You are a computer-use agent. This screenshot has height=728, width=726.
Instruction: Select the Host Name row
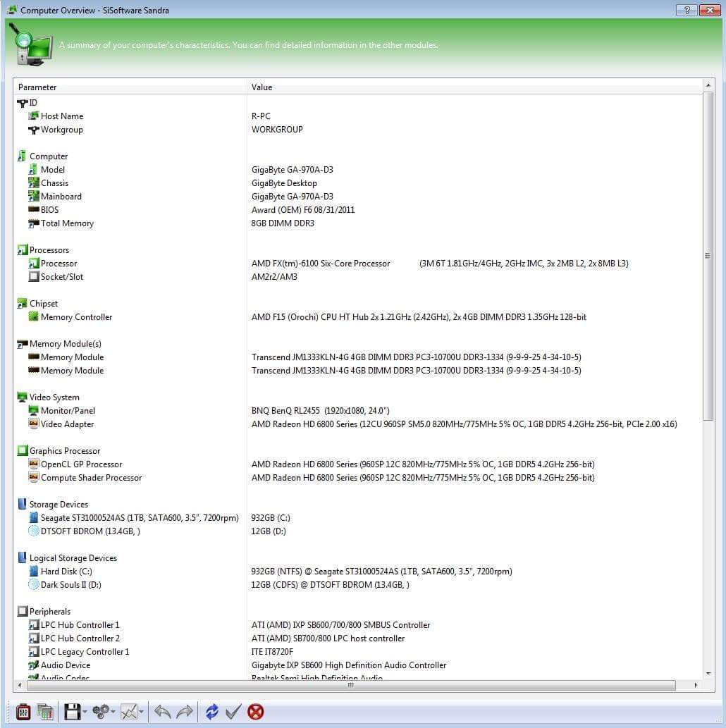(x=62, y=116)
